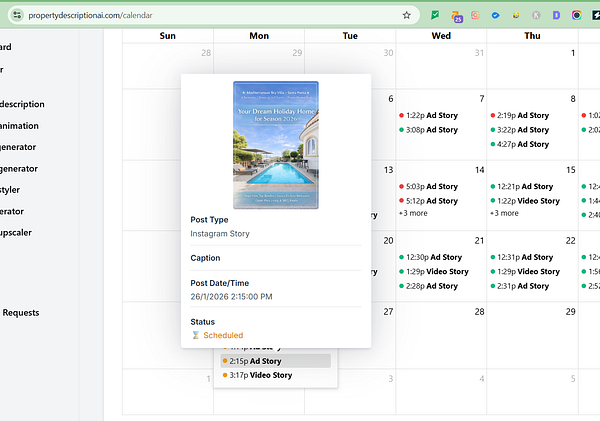Click the 26/1/2026 2:15:00 PM date value
This screenshot has height=421, width=600.
pyautogui.click(x=232, y=297)
